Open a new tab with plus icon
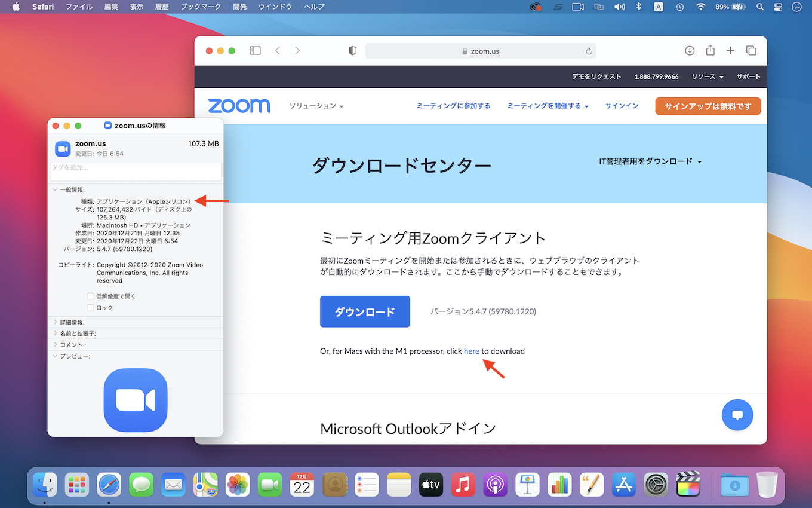This screenshot has height=508, width=812. coord(730,51)
